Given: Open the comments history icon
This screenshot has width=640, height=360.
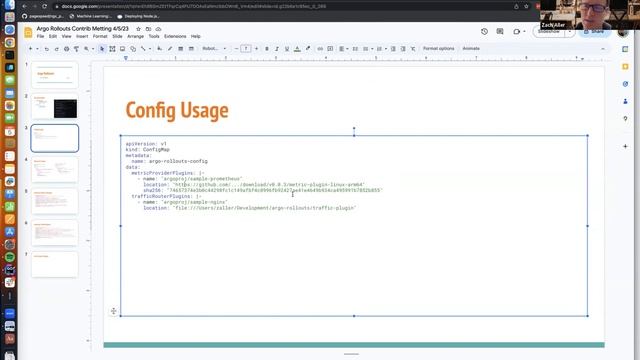Looking at the screenshot, I should [500, 31].
